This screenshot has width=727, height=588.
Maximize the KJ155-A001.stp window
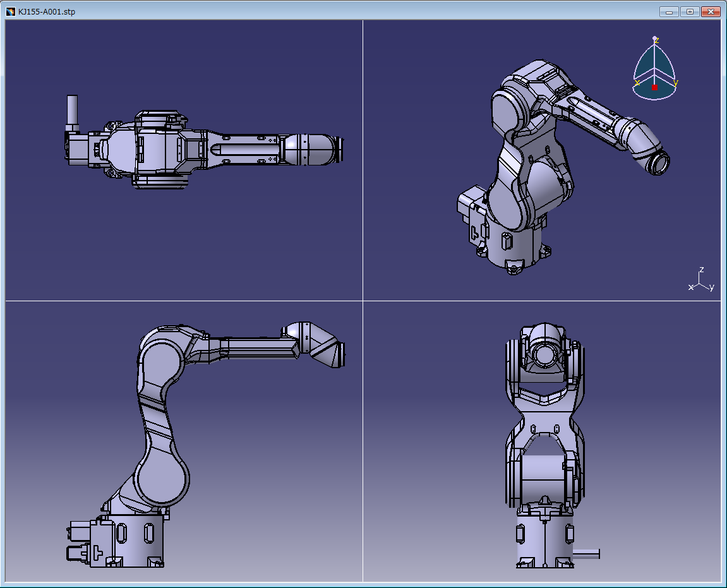pyautogui.click(x=690, y=11)
